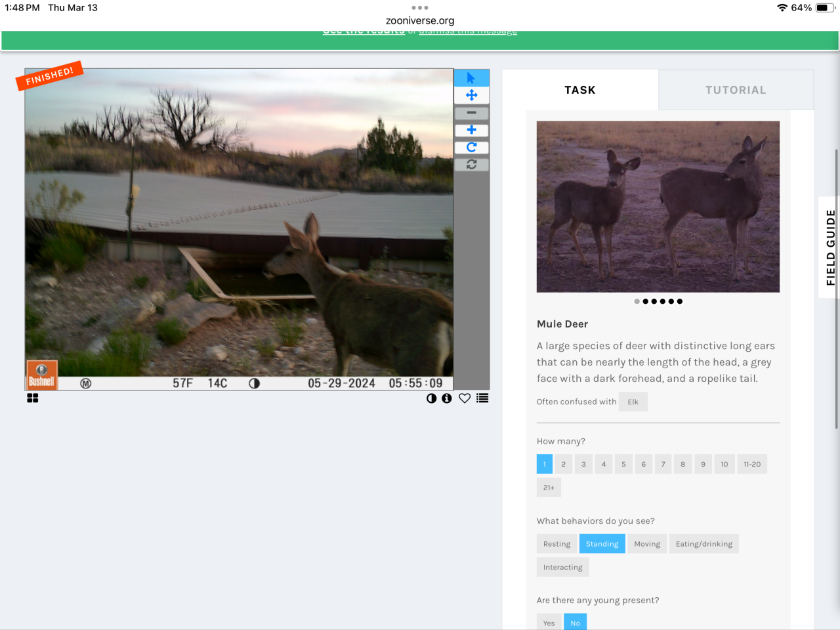Open the grid layout icon below image
The image size is (840, 630).
(33, 398)
